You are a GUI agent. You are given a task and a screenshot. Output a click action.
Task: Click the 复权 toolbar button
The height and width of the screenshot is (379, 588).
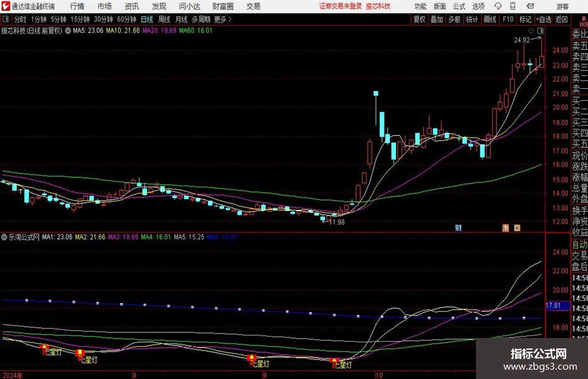pyautogui.click(x=419, y=19)
